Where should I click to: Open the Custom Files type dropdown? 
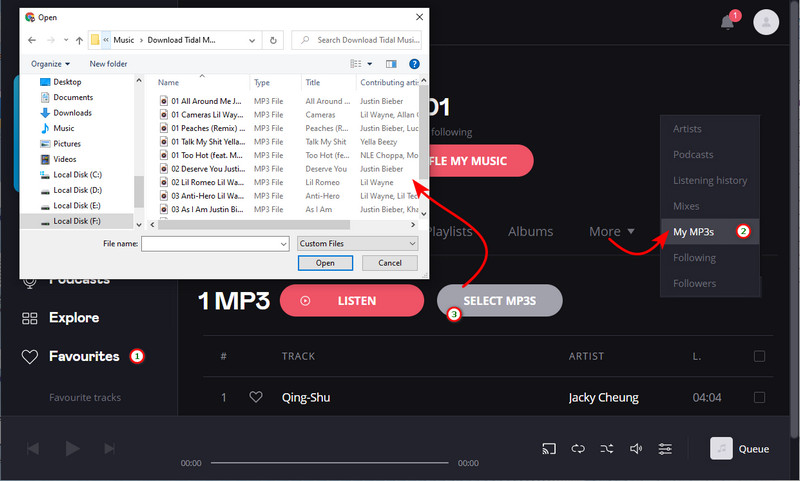click(358, 244)
